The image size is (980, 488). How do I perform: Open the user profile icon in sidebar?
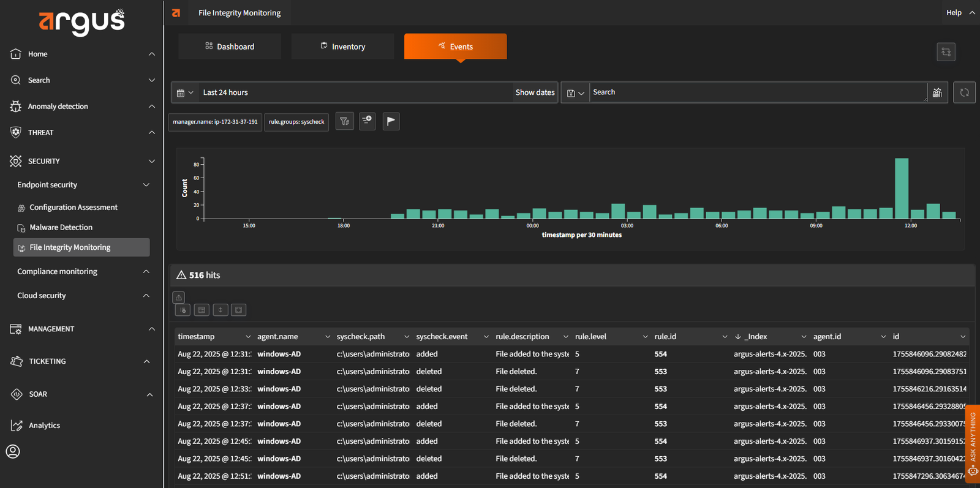(13, 452)
